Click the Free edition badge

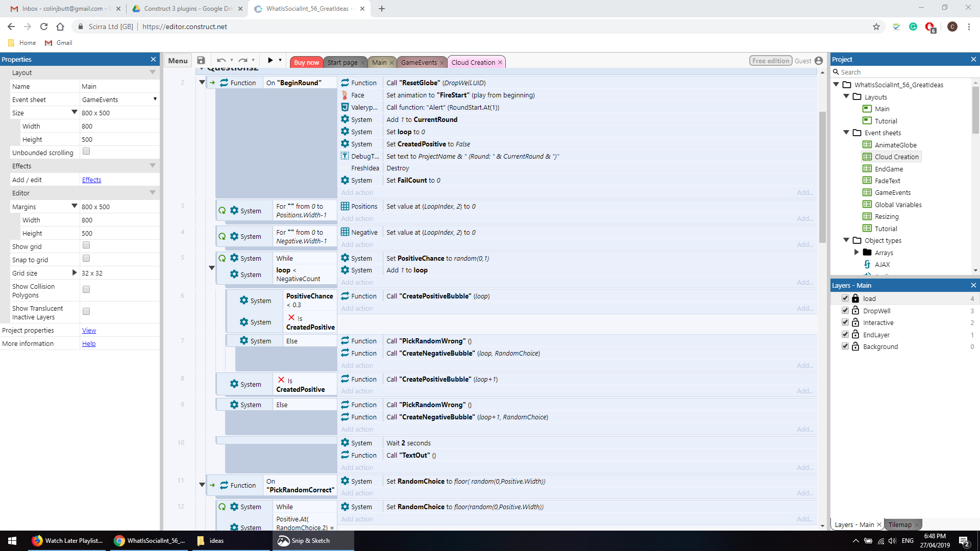pyautogui.click(x=771, y=61)
